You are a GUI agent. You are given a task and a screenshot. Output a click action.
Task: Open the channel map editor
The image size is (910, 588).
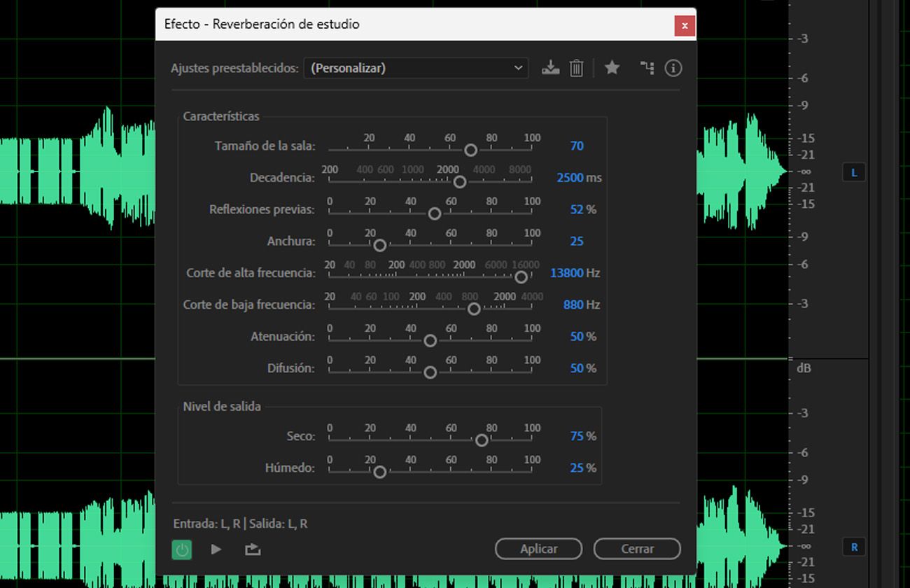pyautogui.click(x=646, y=68)
